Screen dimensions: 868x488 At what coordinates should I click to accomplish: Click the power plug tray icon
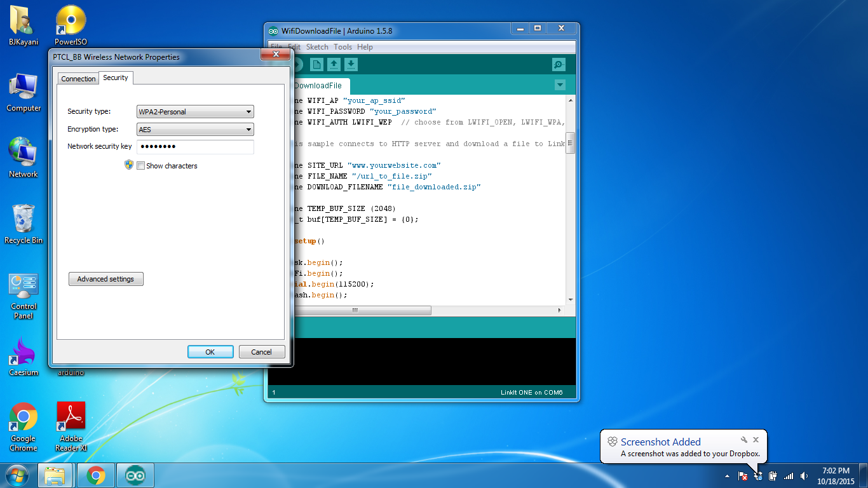(773, 476)
